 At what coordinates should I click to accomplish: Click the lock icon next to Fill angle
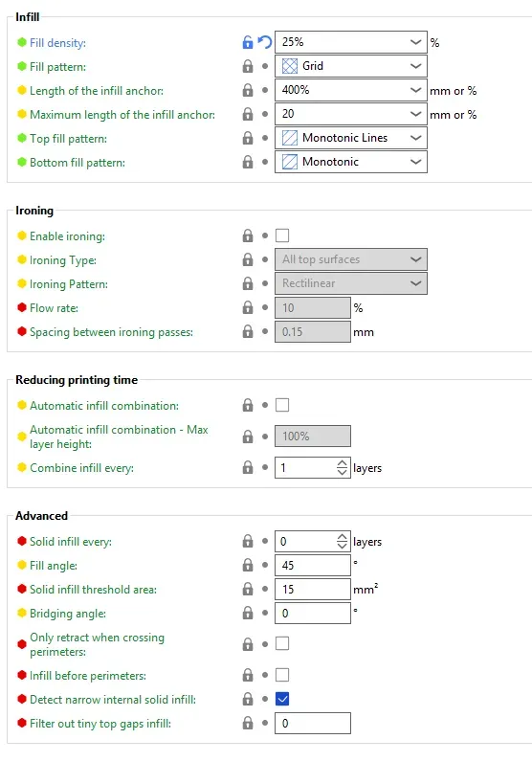tap(248, 565)
